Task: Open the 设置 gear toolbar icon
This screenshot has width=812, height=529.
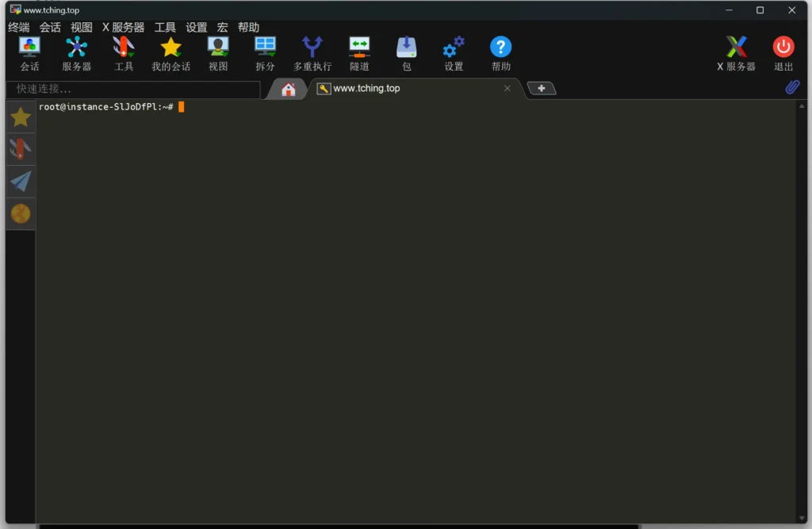Action: click(454, 53)
